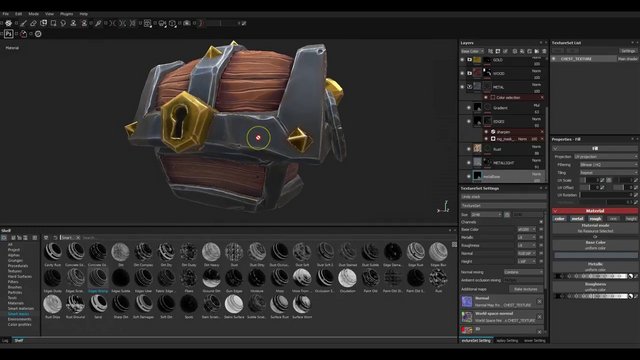Screen dimensions: 640x360
Task: Select the Material picker tool
Action: tap(98, 23)
